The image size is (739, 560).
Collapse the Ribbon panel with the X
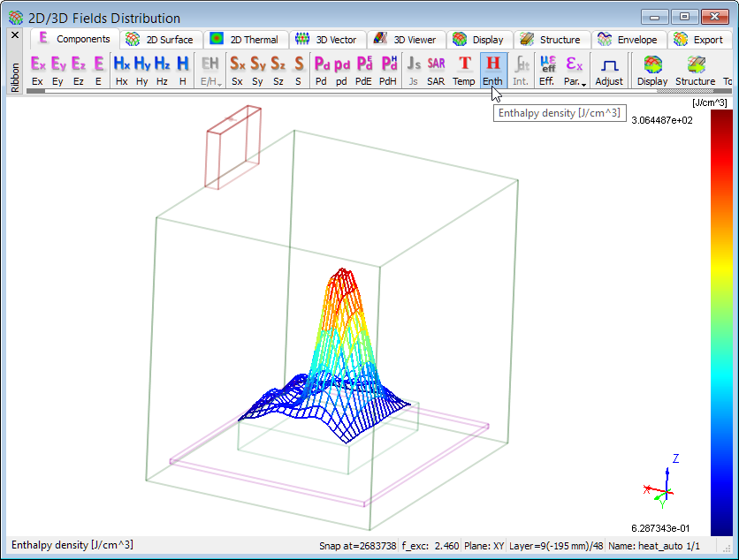point(14,35)
